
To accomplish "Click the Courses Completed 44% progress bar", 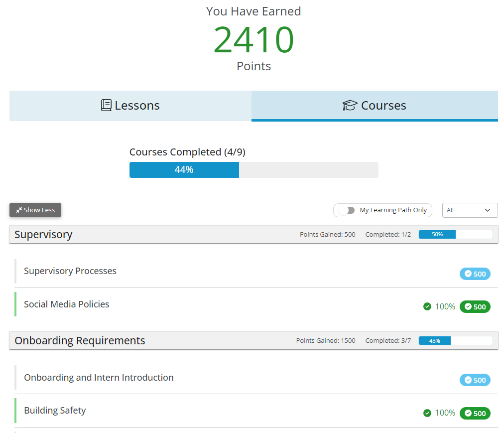I will 254,170.
